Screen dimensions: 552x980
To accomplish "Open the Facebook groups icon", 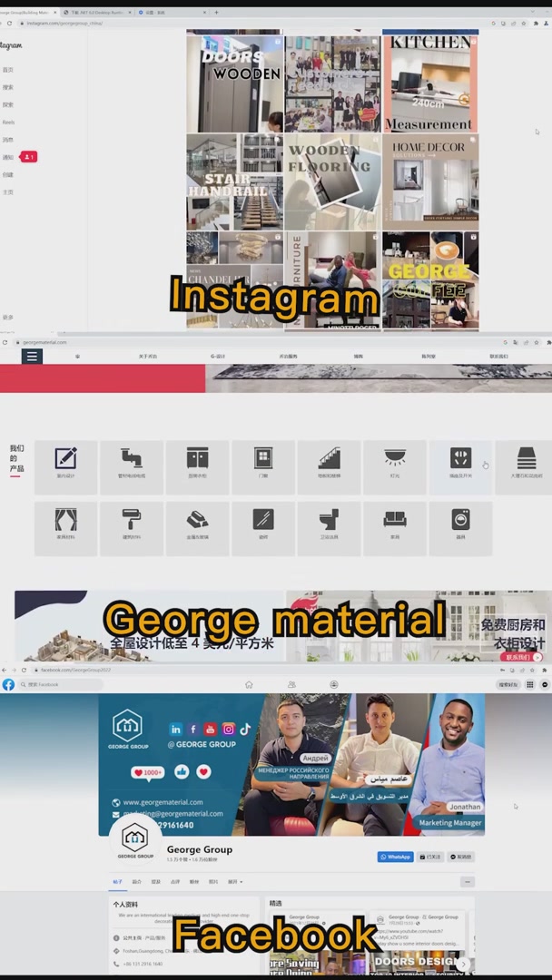I will [334, 684].
